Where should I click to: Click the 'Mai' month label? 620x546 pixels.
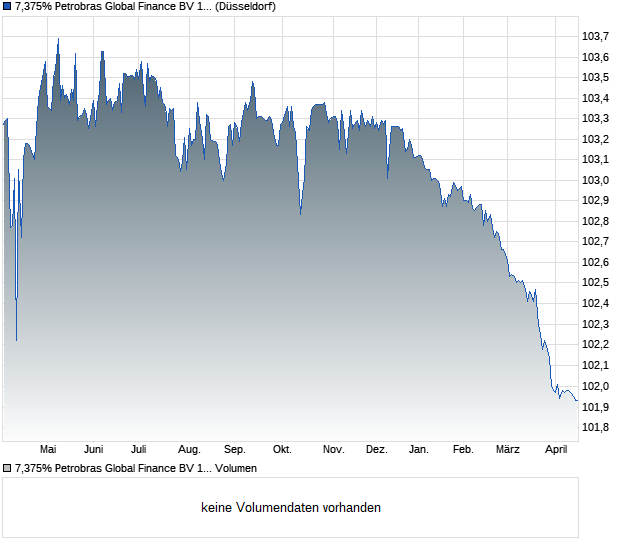(x=48, y=450)
